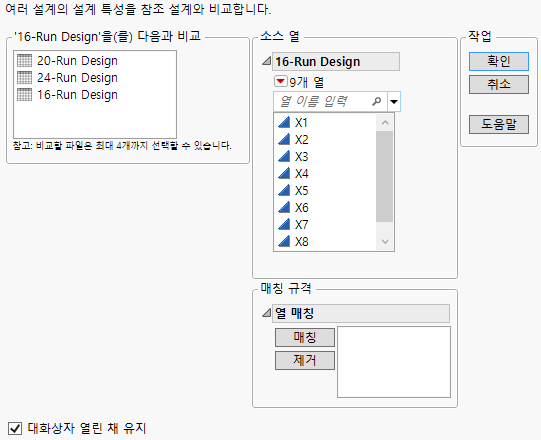Select 24-Run Design text in comparison list
Viewport: 541px width, 440px height.
coord(77,78)
